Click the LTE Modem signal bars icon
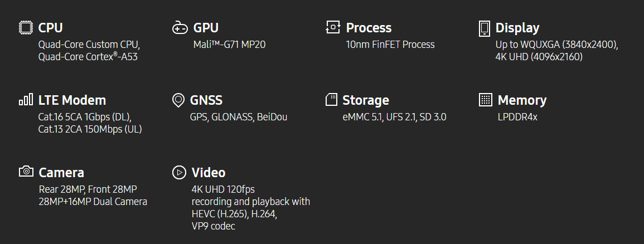 click(26, 100)
